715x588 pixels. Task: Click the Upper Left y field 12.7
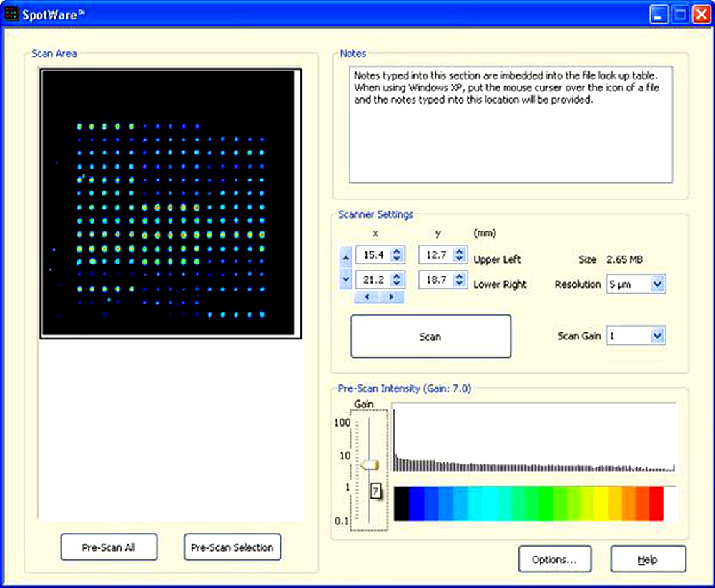coord(436,255)
